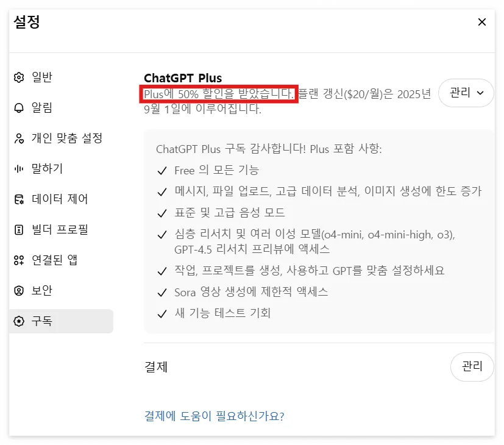Screen dimensions: 504x445
Task: Close the 설정 dialog
Action: pos(482,22)
